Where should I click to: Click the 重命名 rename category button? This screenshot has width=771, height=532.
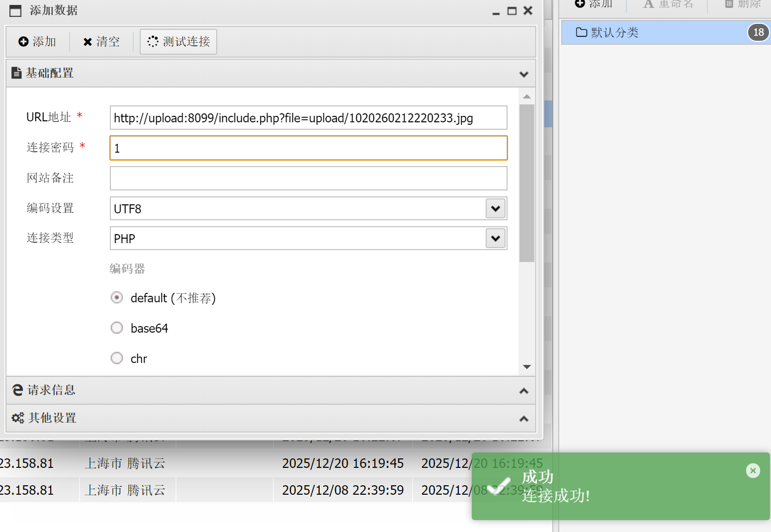(668, 4)
